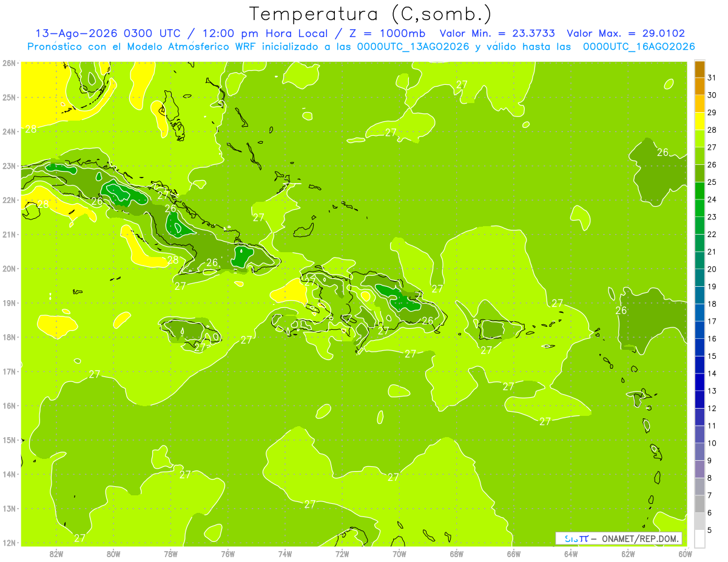Click the "76W" longitude axis label

pyautogui.click(x=227, y=554)
